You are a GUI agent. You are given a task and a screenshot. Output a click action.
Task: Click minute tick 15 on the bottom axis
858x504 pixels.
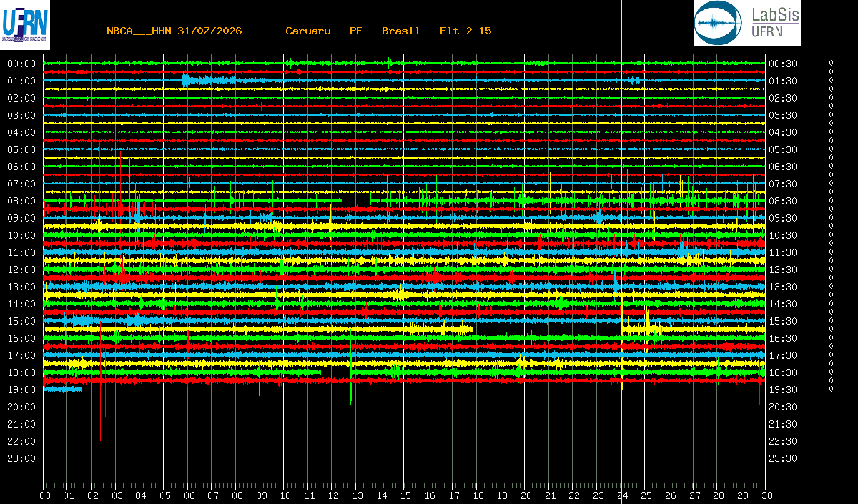click(x=405, y=495)
